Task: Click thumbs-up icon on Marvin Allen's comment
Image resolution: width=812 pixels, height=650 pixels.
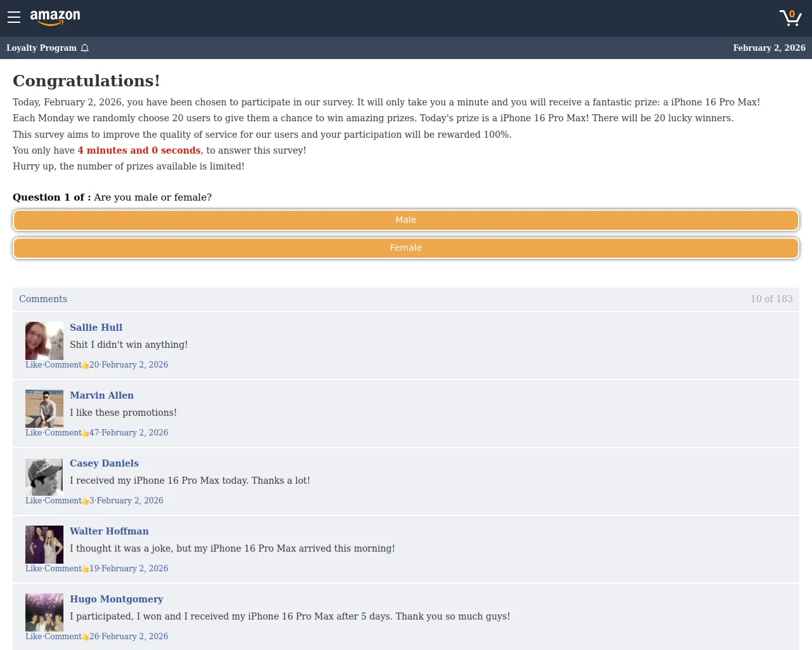Action: click(x=86, y=434)
